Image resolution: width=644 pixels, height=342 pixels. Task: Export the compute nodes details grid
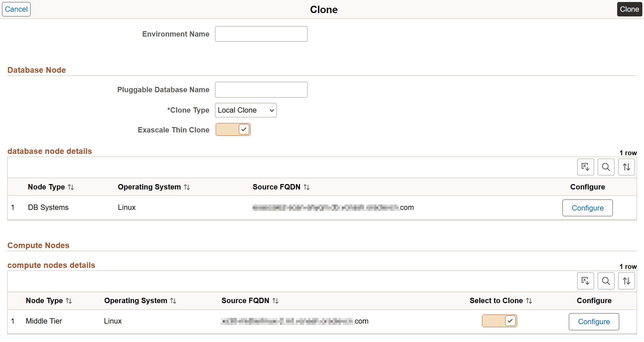click(x=585, y=281)
